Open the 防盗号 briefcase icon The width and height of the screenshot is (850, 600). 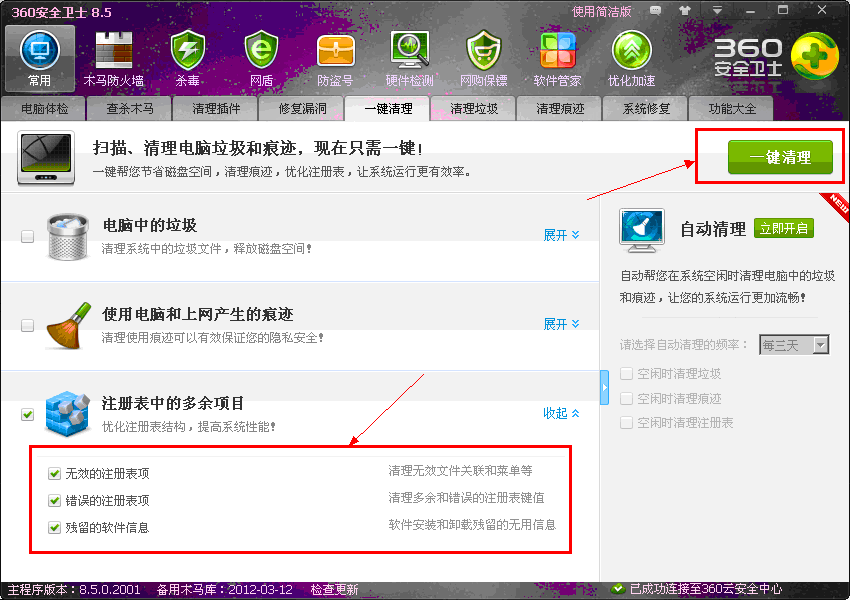click(x=336, y=59)
